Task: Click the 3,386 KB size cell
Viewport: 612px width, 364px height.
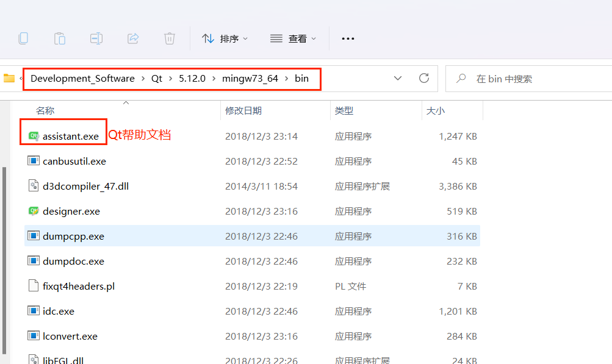Action: click(x=458, y=186)
